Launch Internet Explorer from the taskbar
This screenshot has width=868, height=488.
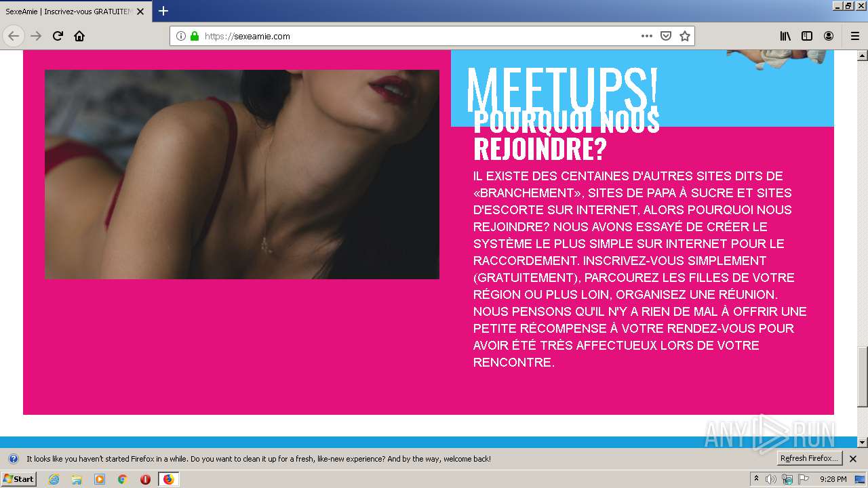click(54, 479)
